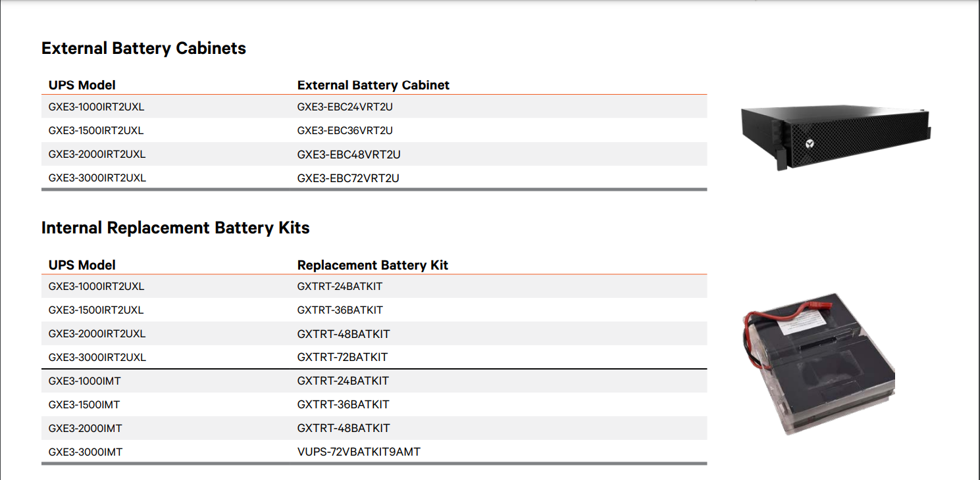
Task: Click GXE3-3000IRT2UXL in the cabinets table
Action: pyautogui.click(x=97, y=178)
